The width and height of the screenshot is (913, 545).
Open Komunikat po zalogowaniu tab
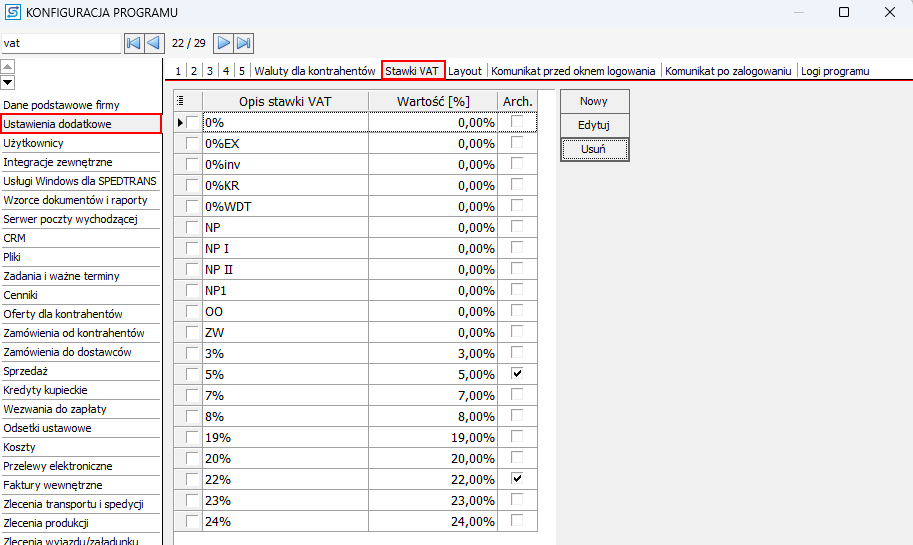click(x=728, y=71)
